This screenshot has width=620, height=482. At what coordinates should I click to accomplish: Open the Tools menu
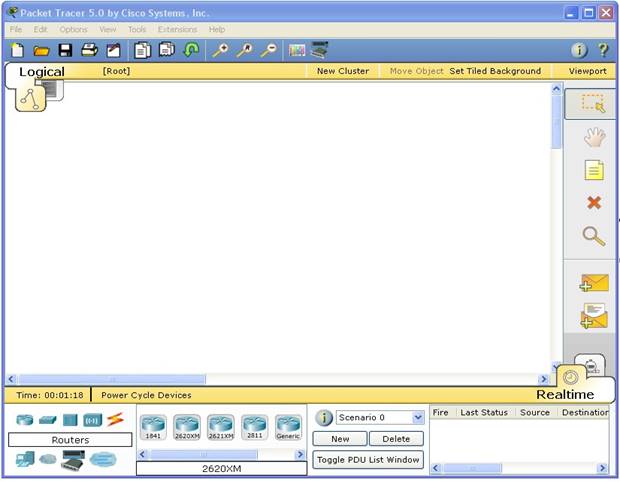point(137,29)
